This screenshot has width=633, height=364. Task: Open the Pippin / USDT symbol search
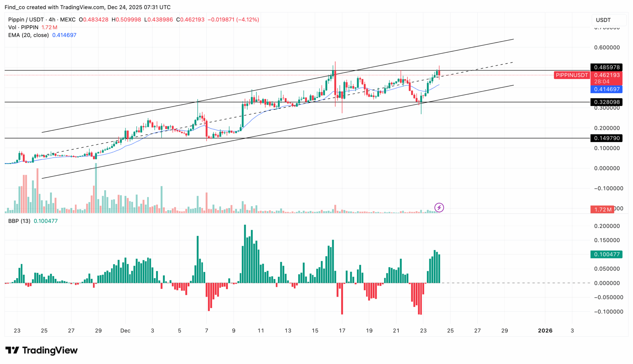point(25,19)
